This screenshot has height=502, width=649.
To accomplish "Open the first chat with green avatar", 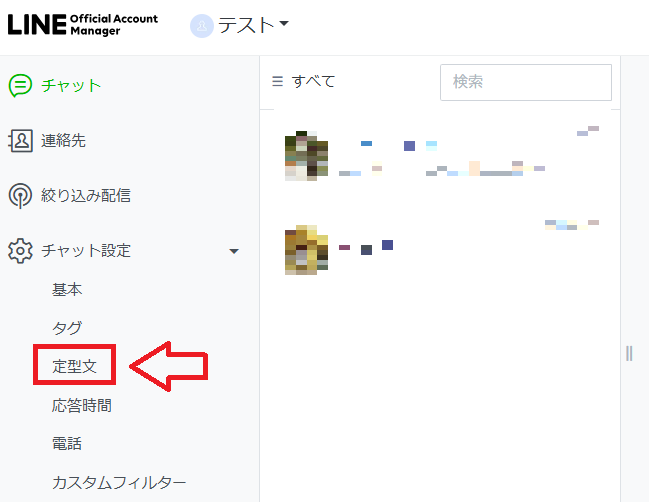I will point(442,156).
